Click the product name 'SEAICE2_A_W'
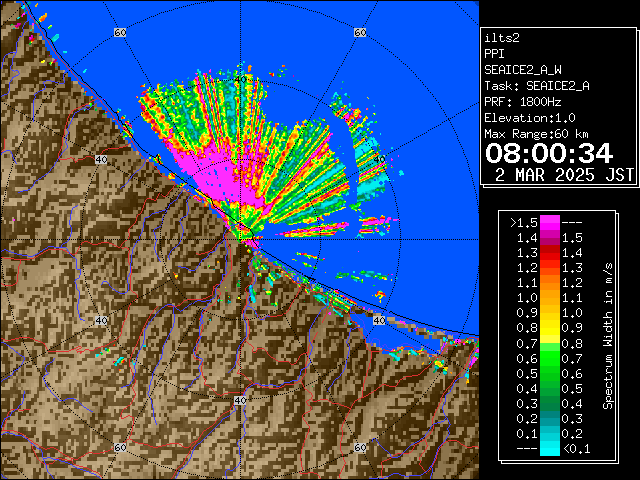The width and height of the screenshot is (640, 480). click(x=523, y=70)
